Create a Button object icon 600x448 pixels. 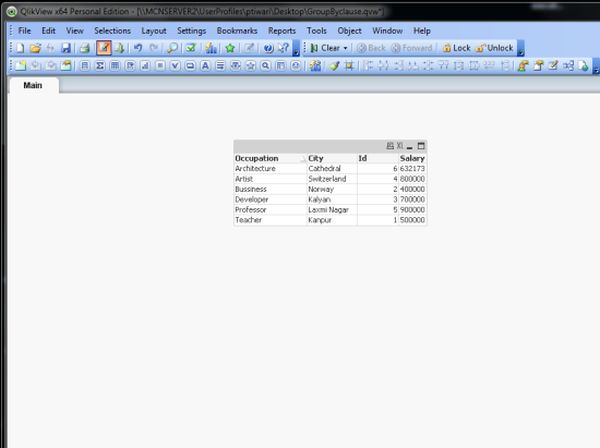pyautogui.click(x=190, y=66)
